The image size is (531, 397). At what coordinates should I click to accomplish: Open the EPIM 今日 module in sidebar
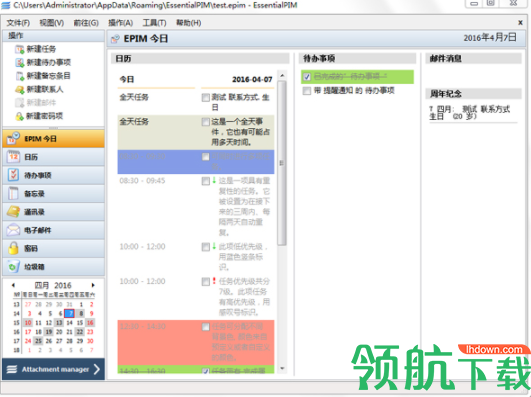tap(54, 139)
